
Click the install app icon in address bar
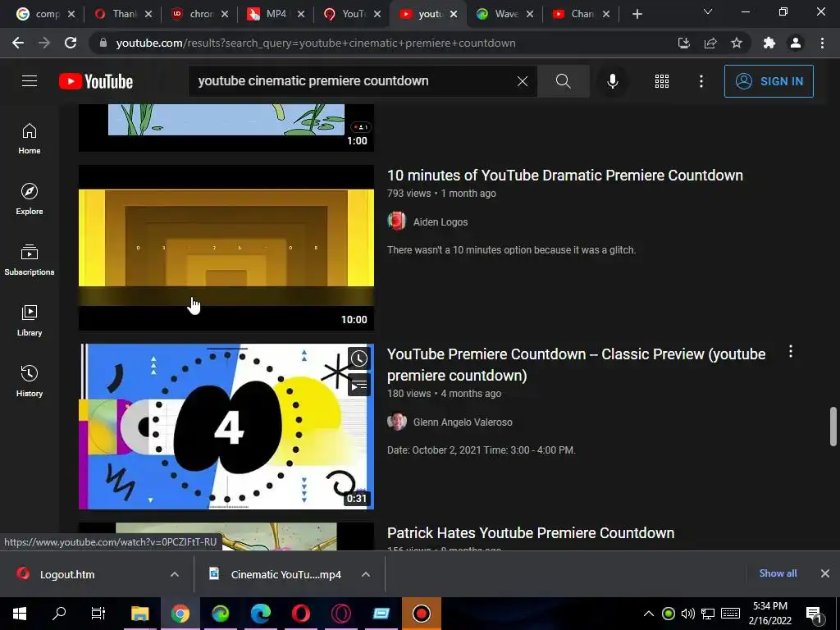684,43
